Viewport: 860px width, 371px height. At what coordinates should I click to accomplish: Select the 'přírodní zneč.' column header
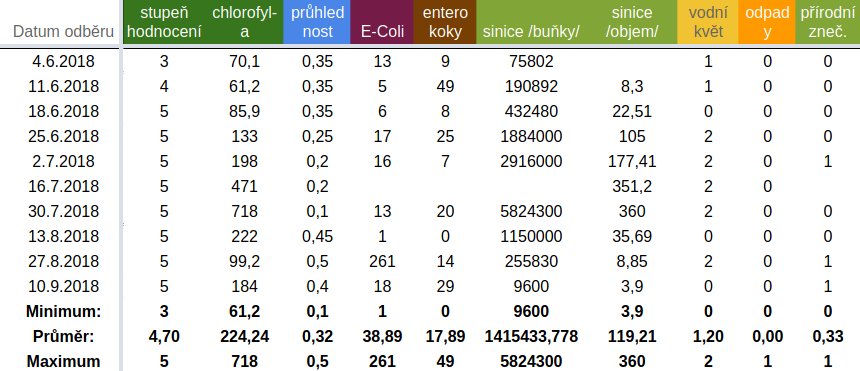(x=828, y=22)
